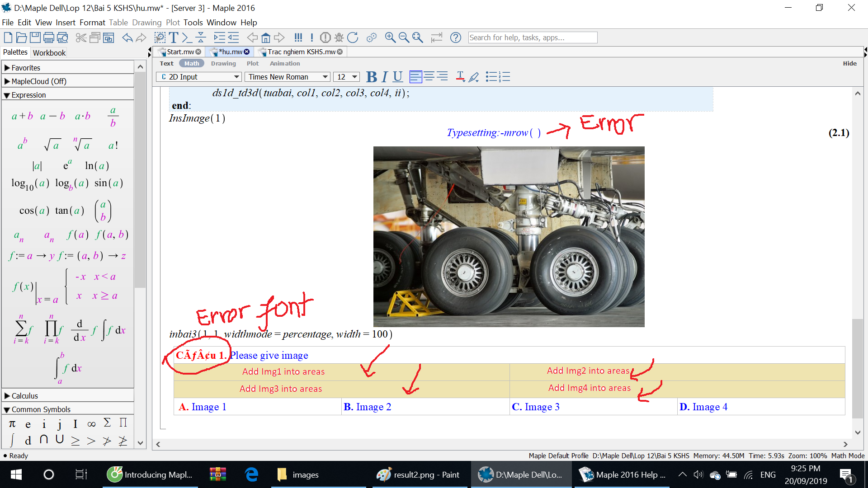Create a new document with the New icon
The height and width of the screenshot is (488, 868).
click(x=8, y=38)
